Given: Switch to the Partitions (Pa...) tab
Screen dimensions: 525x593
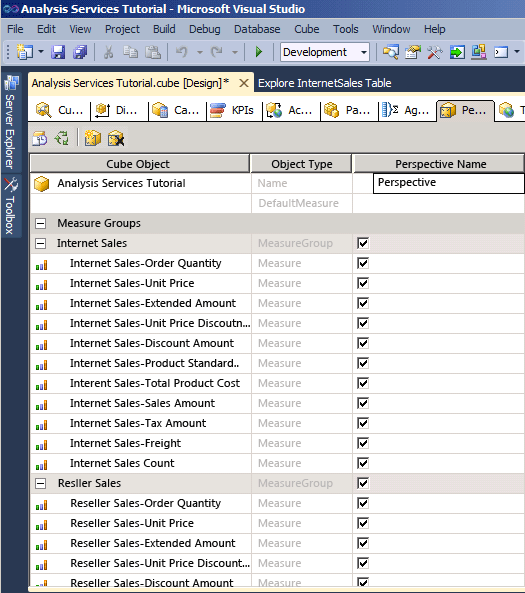Looking at the screenshot, I should (349, 110).
